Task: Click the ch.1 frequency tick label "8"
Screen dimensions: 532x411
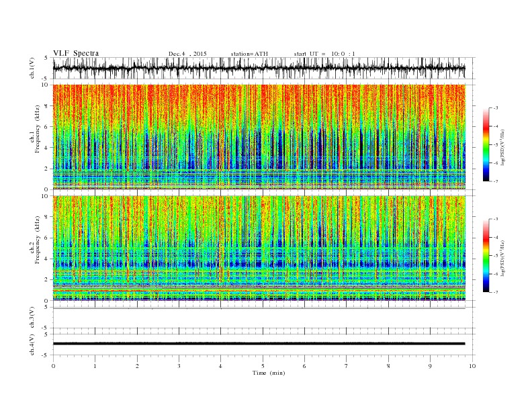Action: point(47,106)
